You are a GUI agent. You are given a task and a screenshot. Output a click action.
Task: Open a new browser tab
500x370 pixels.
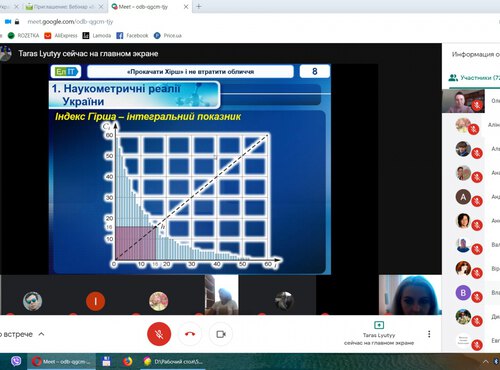199,7
